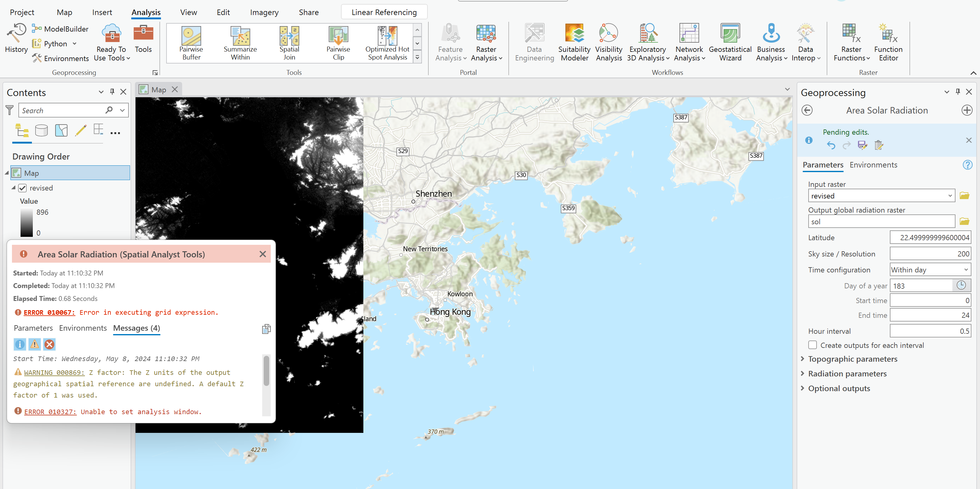Open the Suitability Modeler

[574, 42]
